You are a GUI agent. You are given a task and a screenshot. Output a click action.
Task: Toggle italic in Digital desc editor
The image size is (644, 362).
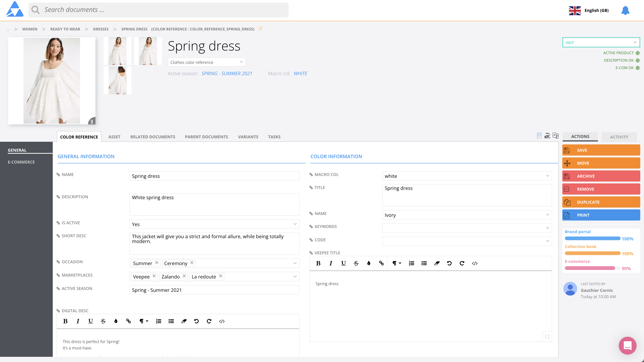(x=78, y=321)
